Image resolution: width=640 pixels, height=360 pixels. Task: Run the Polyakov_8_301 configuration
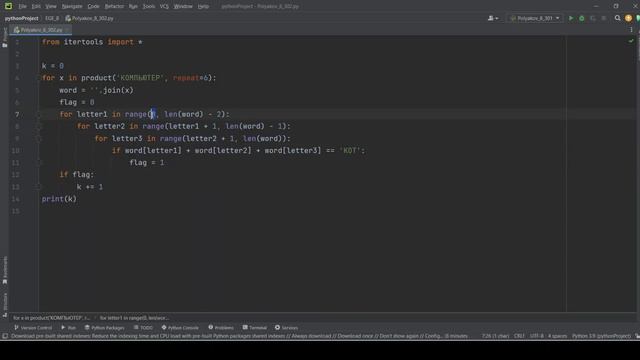pos(571,18)
